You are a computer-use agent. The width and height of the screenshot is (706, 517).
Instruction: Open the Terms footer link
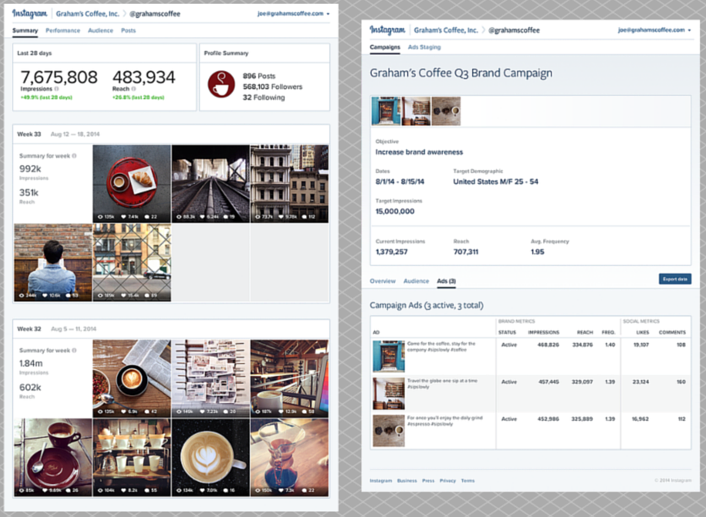pos(468,481)
